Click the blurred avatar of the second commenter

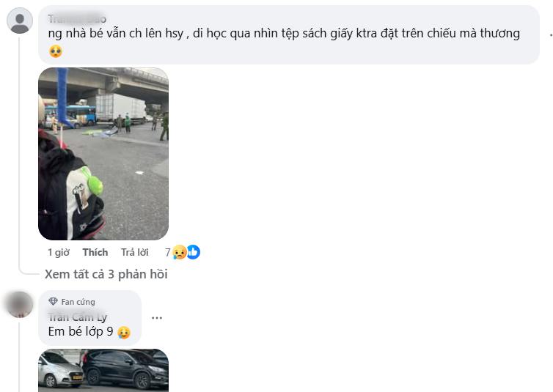click(20, 305)
